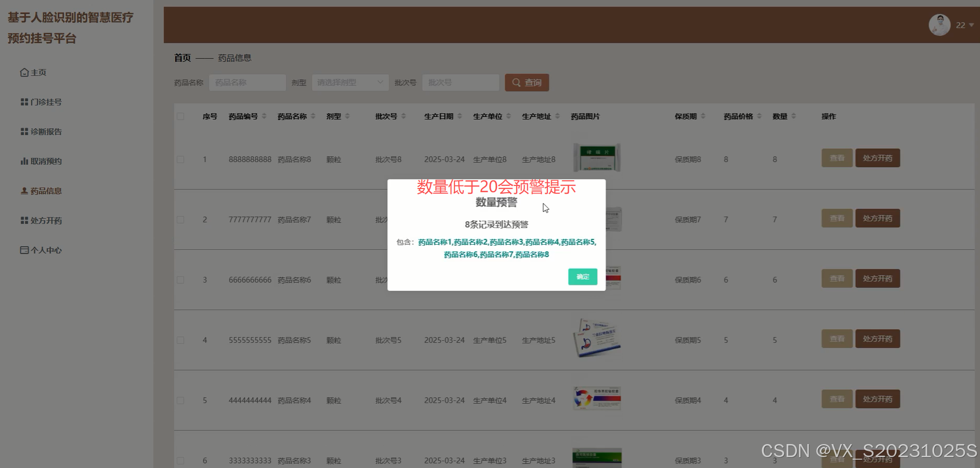
Task: Check the checkbox for row 1
Action: pos(180,159)
